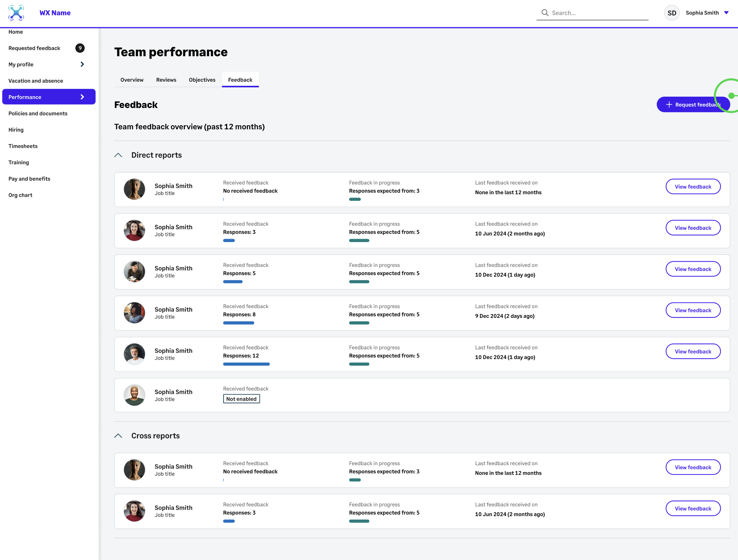Viewport: 738px width, 560px height.
Task: Click the plus icon on Request feedback
Action: point(669,105)
